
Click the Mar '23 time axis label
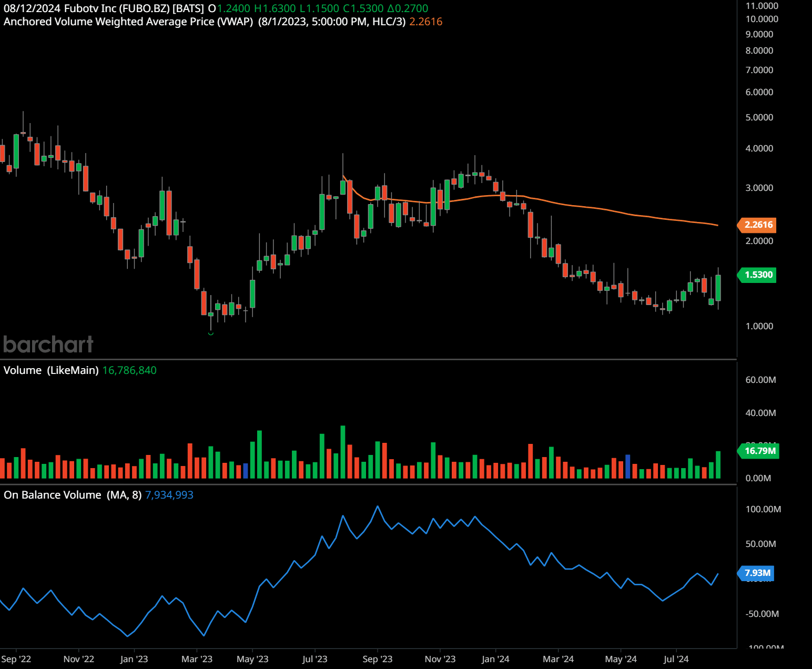pos(197,659)
